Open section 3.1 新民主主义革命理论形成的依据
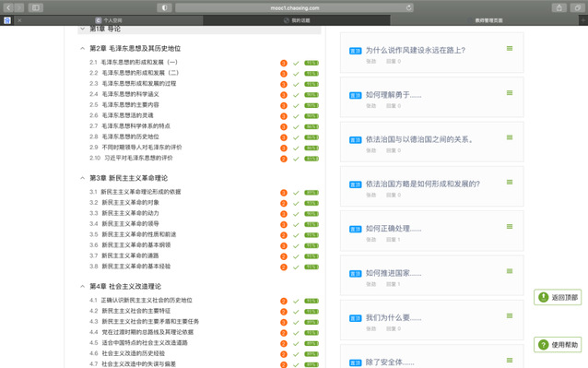 click(x=135, y=192)
